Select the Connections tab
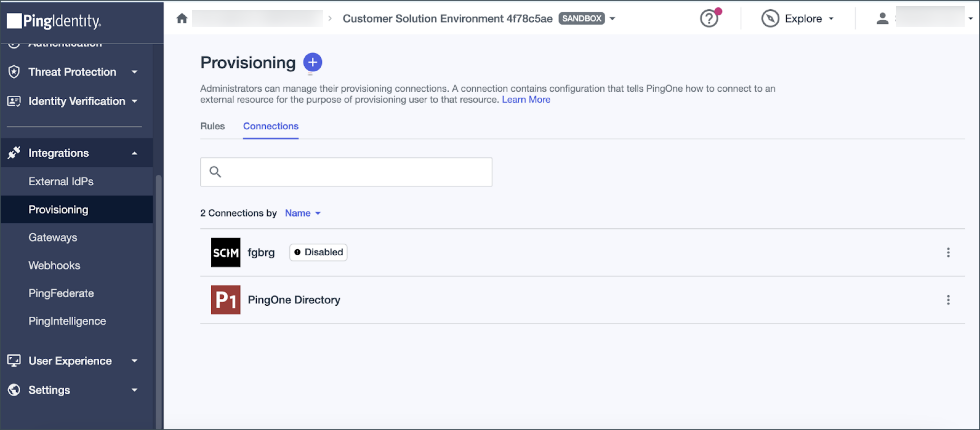The width and height of the screenshot is (980, 430). click(271, 125)
